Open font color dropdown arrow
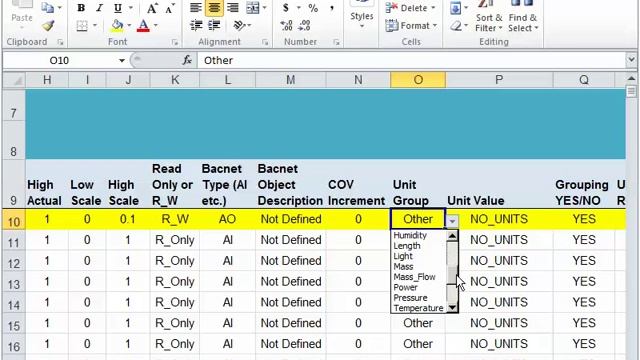 [156, 26]
